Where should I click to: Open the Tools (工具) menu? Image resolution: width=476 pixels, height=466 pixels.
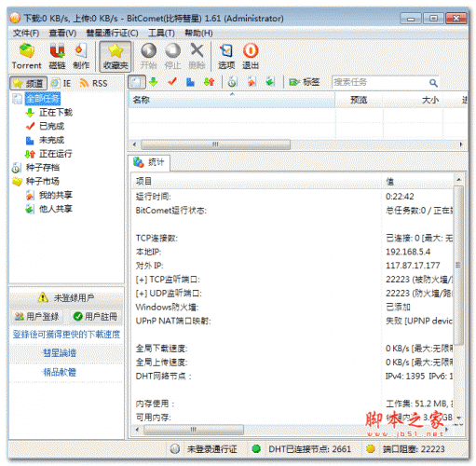(x=161, y=33)
